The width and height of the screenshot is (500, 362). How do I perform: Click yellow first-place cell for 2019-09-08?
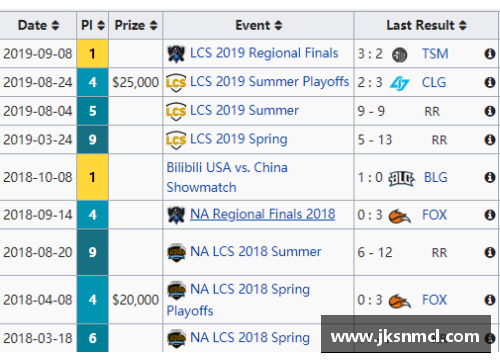pos(93,54)
